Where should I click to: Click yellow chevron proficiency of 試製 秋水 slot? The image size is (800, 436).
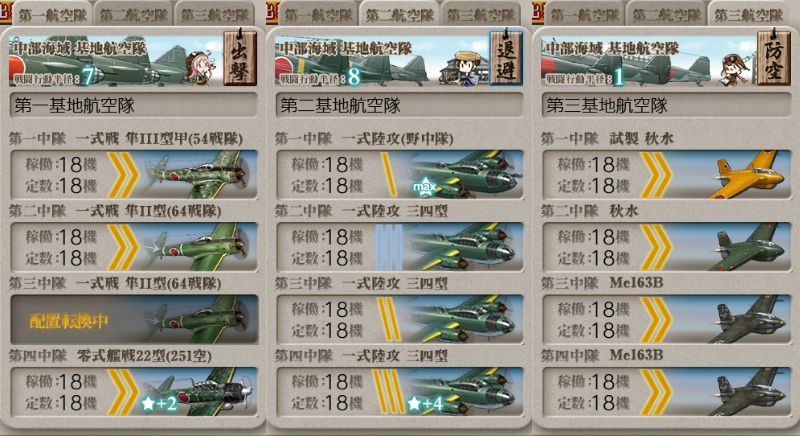click(x=656, y=174)
